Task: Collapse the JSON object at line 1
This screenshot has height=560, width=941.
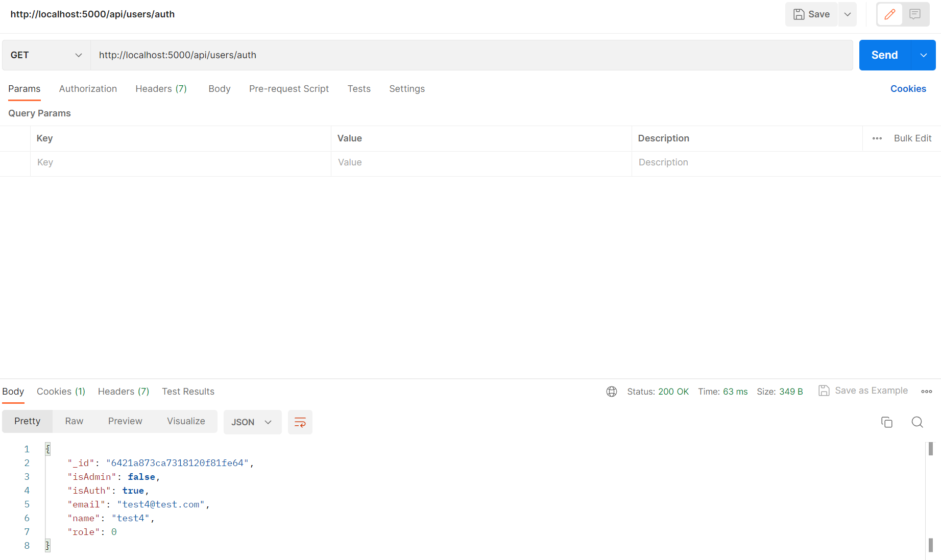Action: (x=48, y=449)
